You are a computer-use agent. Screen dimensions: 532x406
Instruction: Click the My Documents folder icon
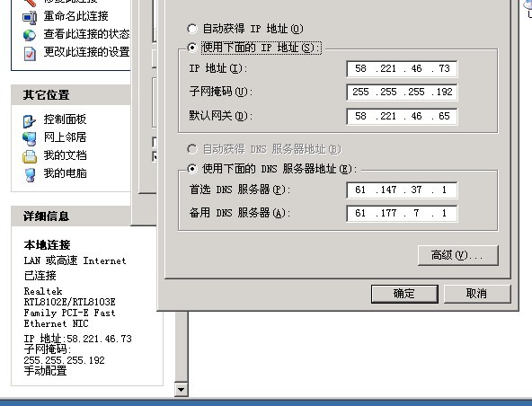click(30, 156)
